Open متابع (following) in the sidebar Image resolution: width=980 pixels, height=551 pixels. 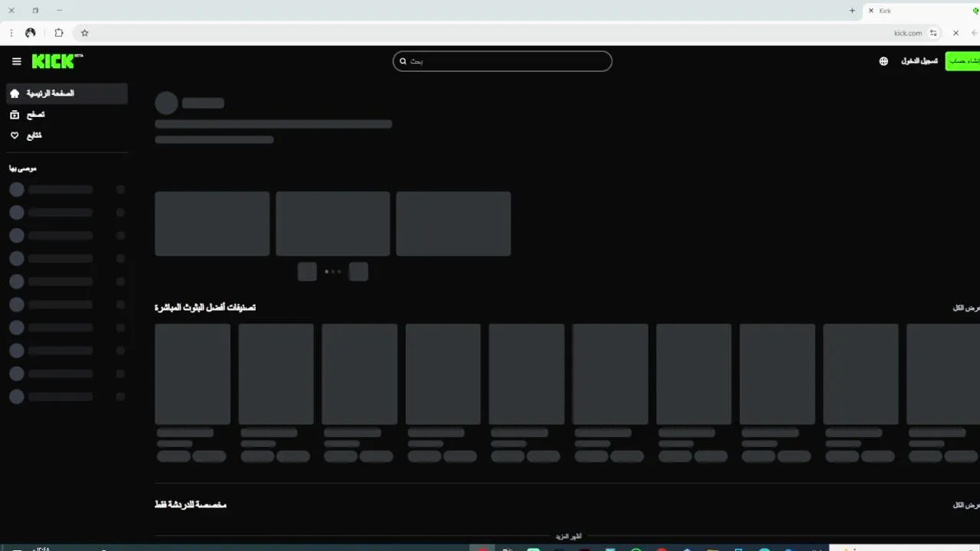coord(67,135)
